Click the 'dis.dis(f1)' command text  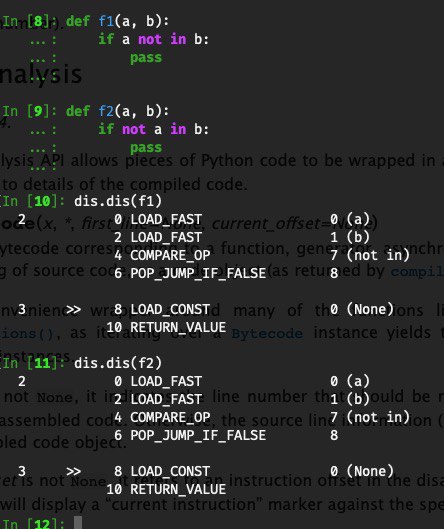pos(118,201)
